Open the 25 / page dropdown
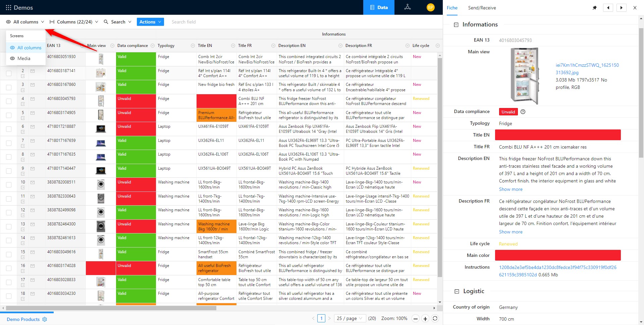644x325 pixels. pyautogui.click(x=350, y=318)
